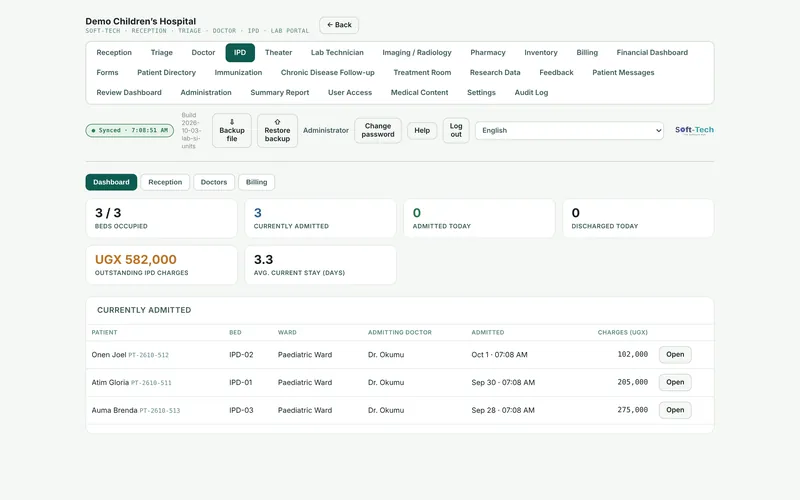
Task: Switch to the IPD Reception sub-tab
Action: click(x=165, y=182)
